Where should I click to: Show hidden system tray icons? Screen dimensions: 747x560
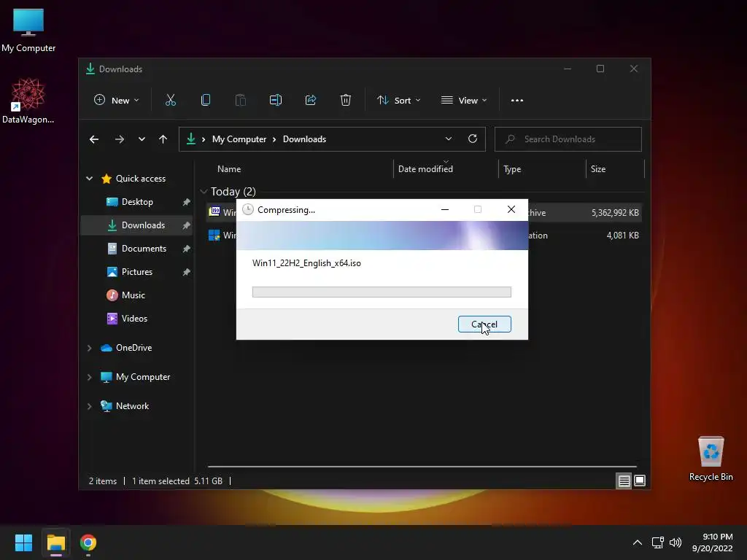coord(637,542)
